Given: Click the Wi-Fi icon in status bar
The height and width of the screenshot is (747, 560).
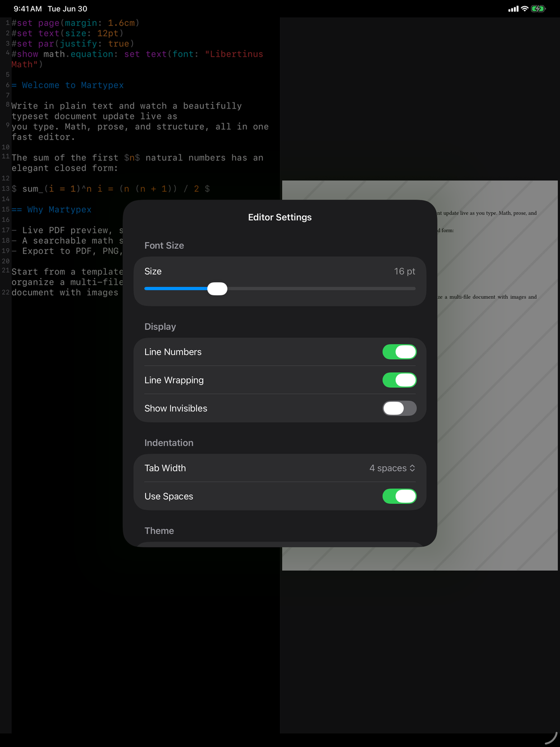Looking at the screenshot, I should pos(525,9).
